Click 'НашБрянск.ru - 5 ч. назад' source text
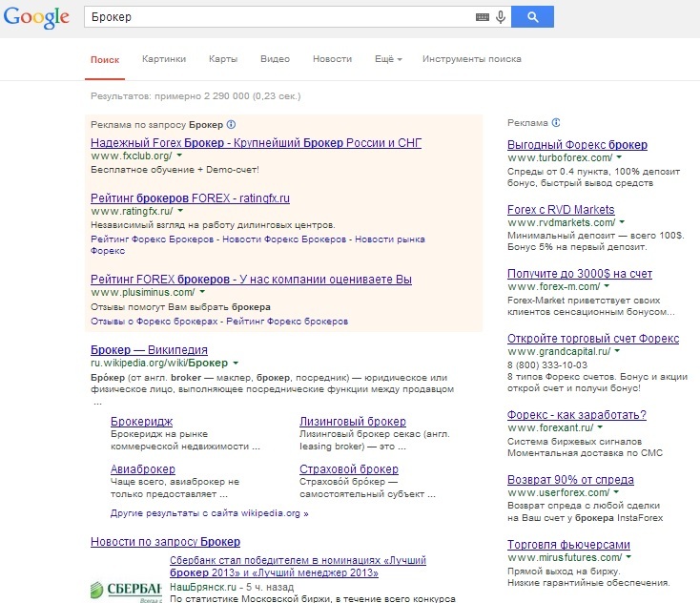Viewport: 700px width, 603px height. tap(232, 587)
